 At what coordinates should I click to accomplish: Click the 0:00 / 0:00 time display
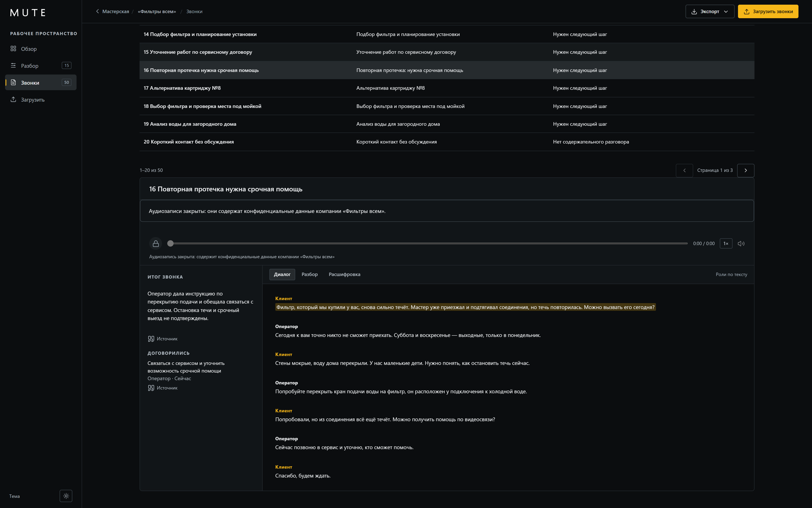(x=704, y=244)
